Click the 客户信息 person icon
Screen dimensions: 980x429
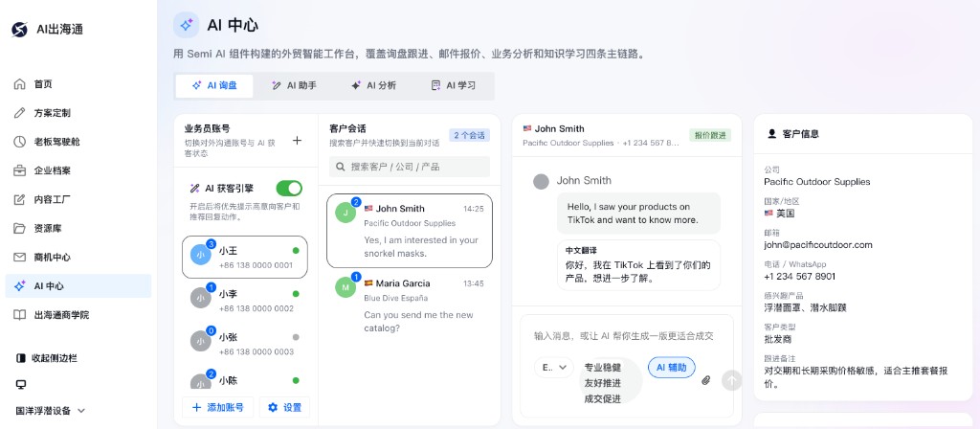tap(772, 134)
